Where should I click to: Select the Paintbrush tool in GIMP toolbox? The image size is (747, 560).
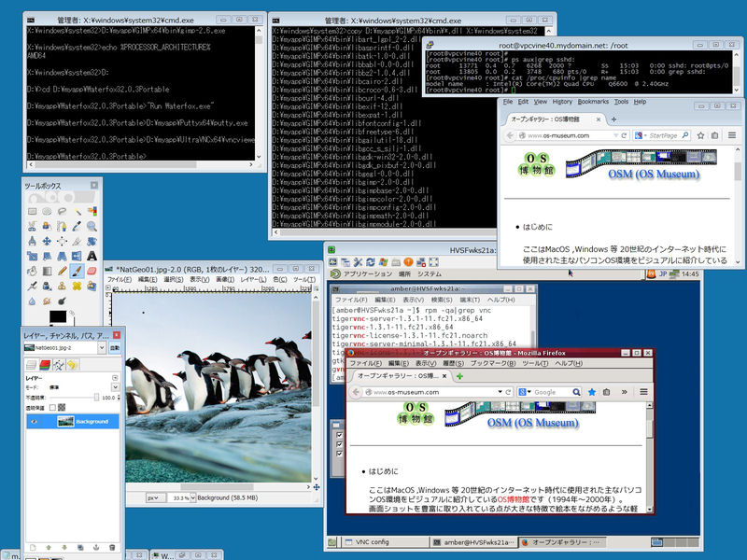78,271
